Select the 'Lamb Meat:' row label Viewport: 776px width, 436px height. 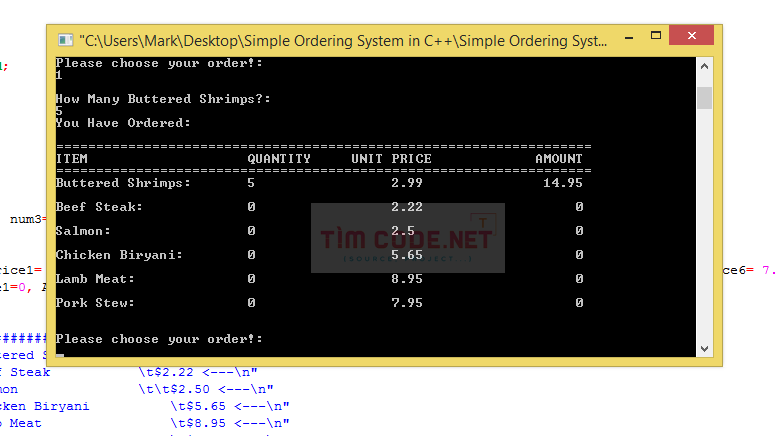tap(95, 279)
